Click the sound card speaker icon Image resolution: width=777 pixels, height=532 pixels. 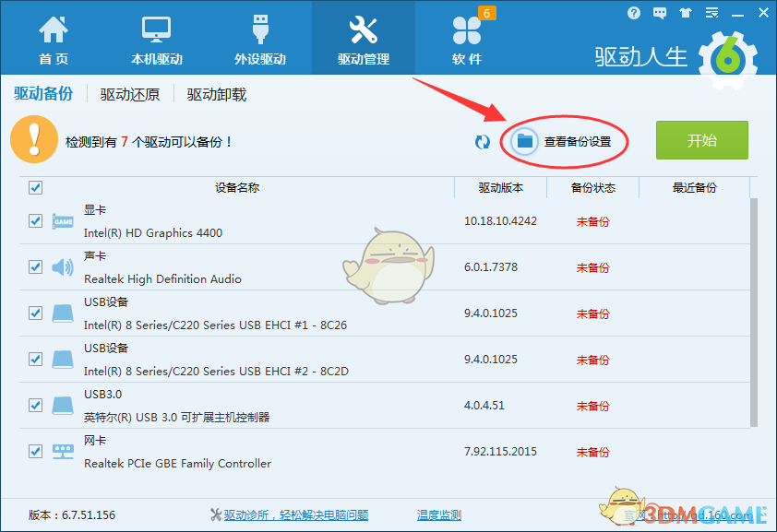tap(63, 267)
